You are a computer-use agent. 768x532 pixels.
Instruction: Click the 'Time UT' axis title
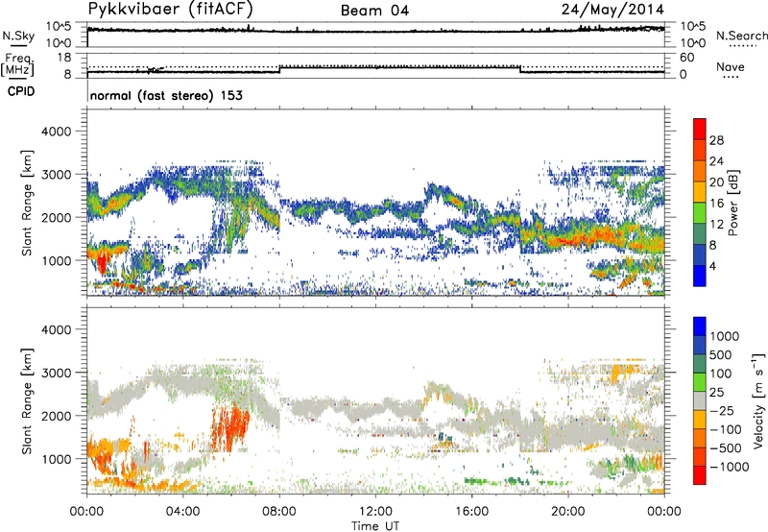tap(375, 526)
